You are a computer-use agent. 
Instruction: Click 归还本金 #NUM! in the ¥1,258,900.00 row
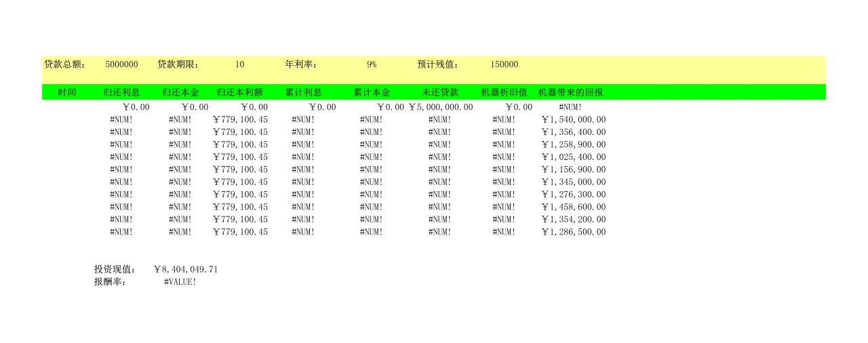pyautogui.click(x=180, y=144)
